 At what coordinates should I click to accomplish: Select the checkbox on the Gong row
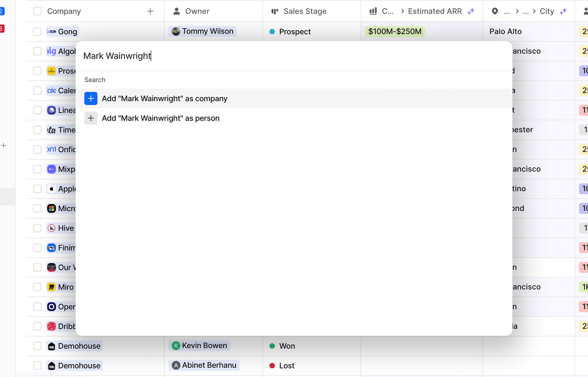click(37, 31)
